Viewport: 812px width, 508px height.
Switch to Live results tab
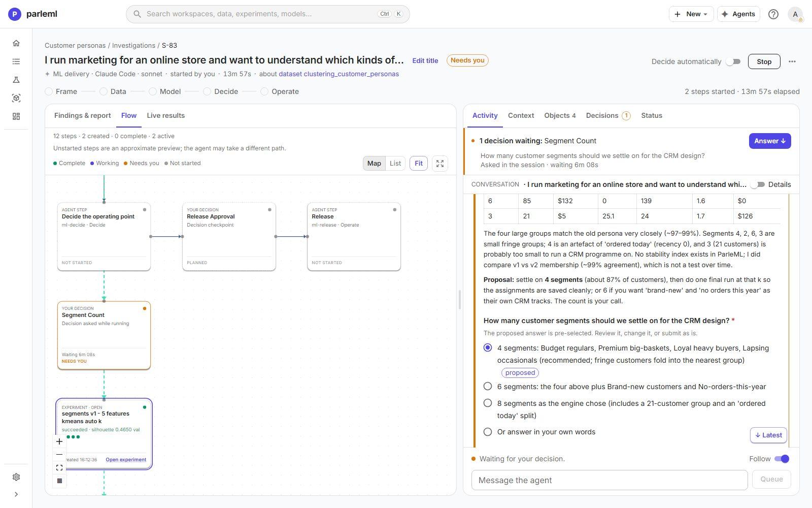165,116
